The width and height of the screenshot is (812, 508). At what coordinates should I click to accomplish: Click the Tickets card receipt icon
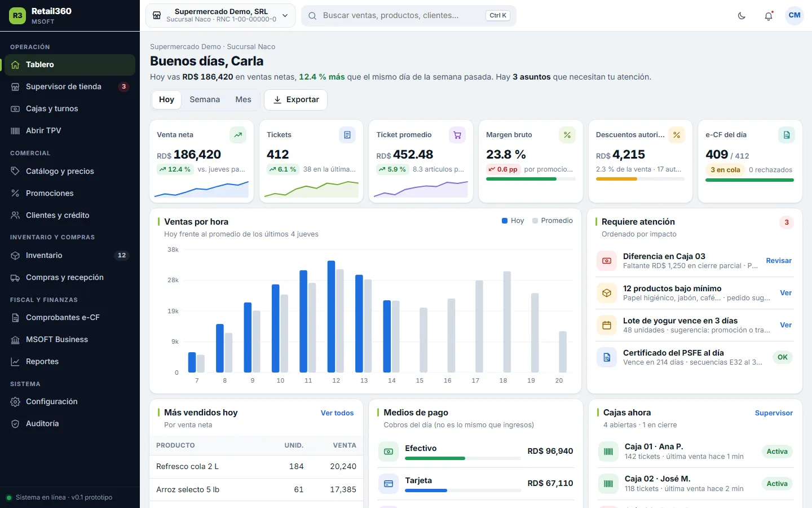click(347, 135)
